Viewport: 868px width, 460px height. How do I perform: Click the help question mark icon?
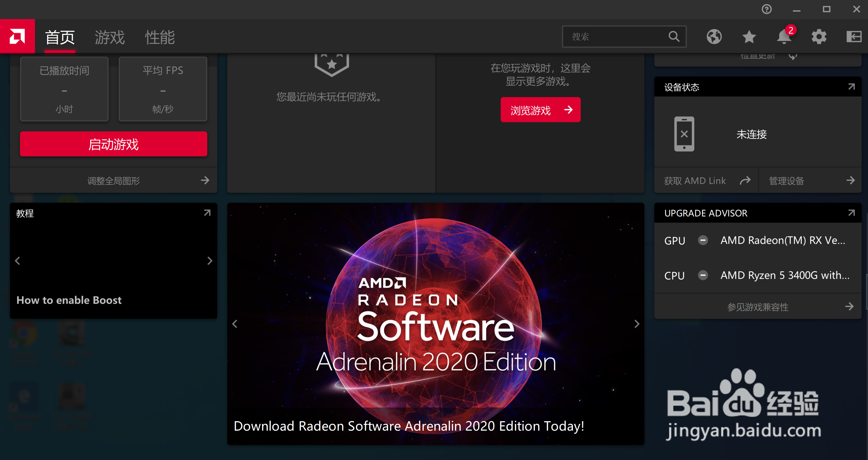point(767,10)
